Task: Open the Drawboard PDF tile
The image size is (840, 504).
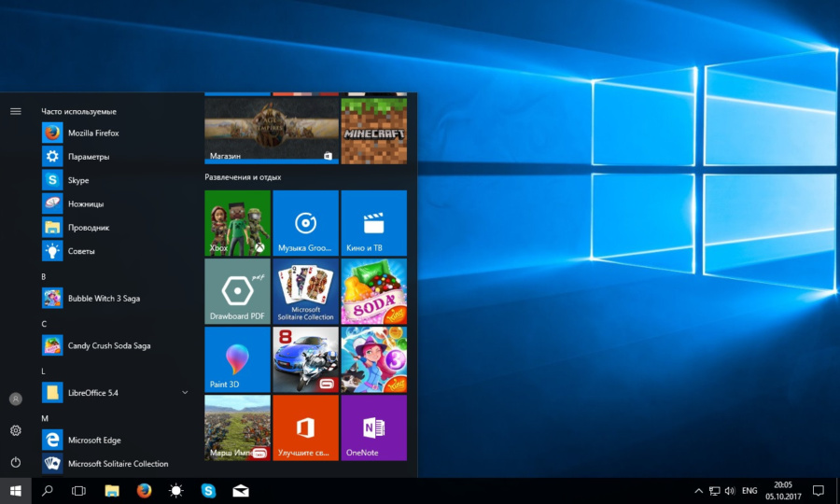Action: [x=237, y=291]
